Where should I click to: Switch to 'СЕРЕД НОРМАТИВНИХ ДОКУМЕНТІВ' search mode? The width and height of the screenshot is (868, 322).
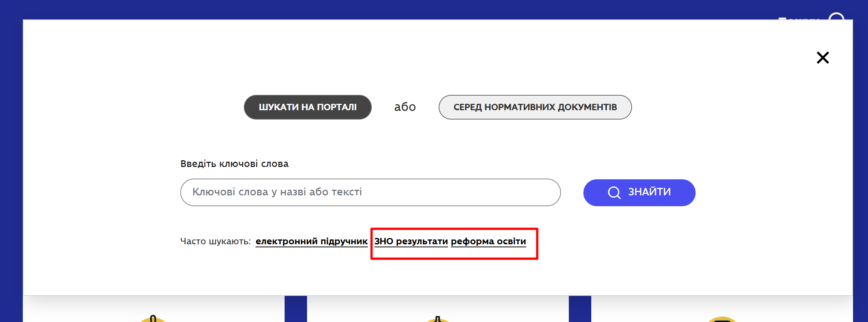tap(535, 107)
